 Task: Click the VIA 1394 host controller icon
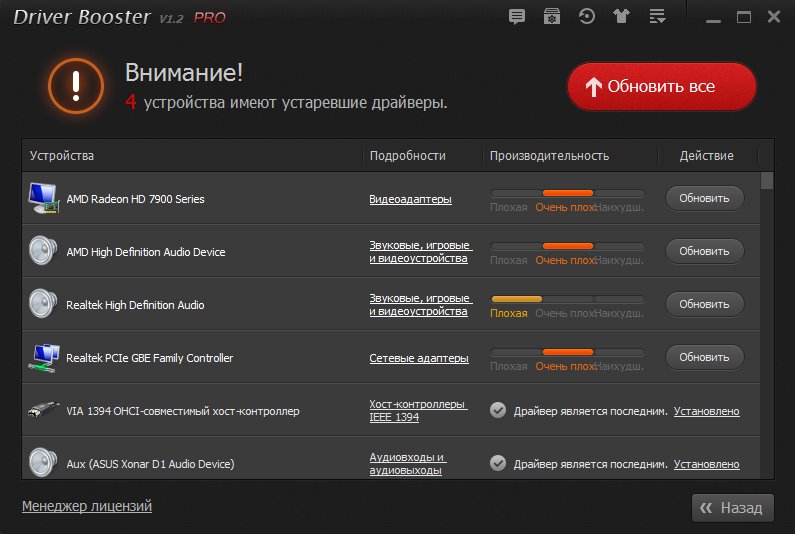(x=43, y=410)
